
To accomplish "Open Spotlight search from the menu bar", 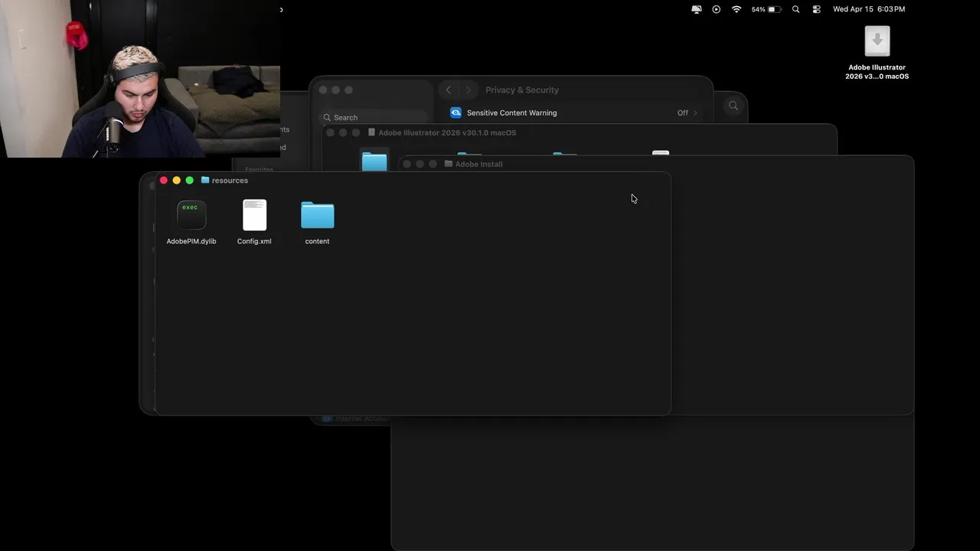I will tap(796, 9).
